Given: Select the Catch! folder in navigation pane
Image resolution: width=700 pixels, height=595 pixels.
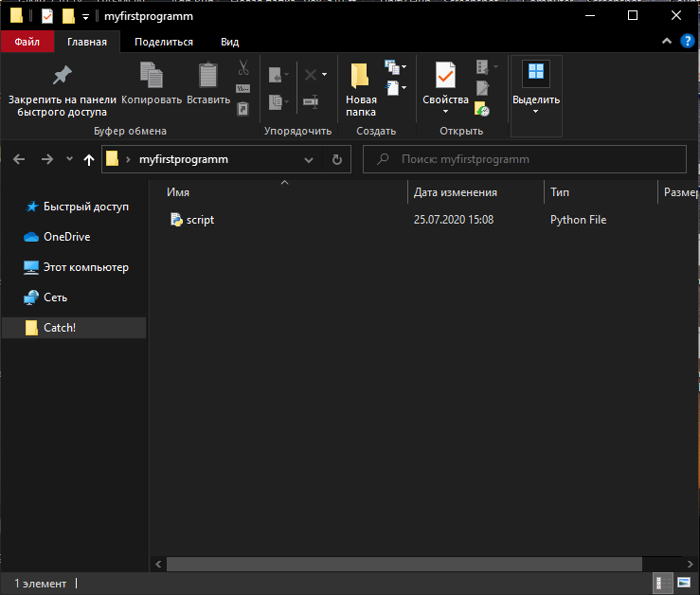Looking at the screenshot, I should 74,328.
